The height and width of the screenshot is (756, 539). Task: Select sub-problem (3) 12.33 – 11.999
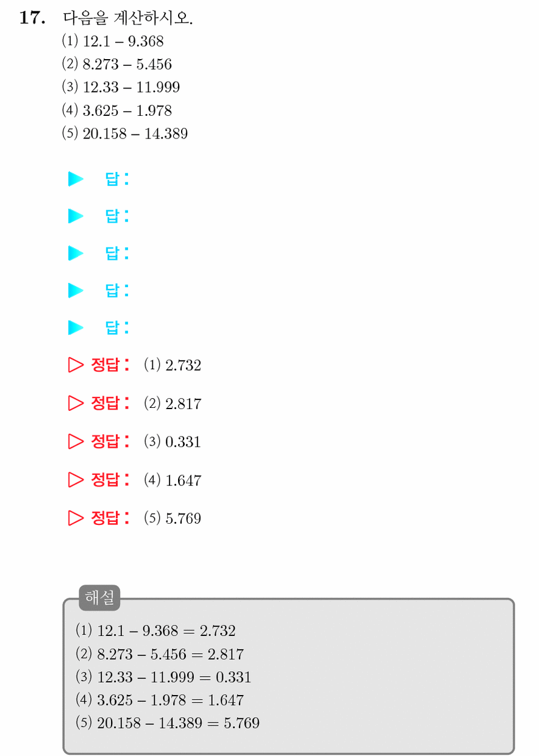coord(121,87)
